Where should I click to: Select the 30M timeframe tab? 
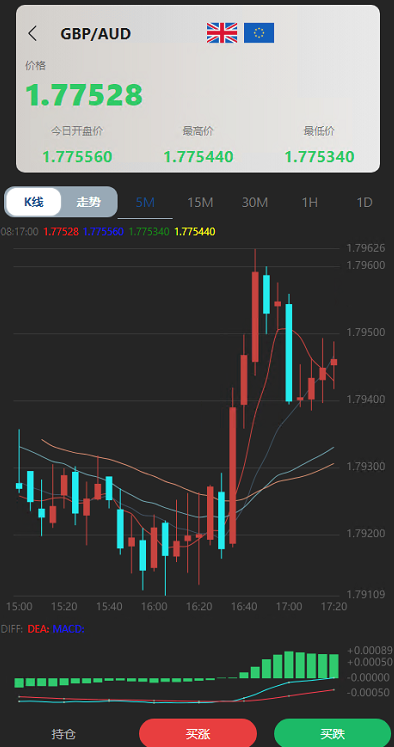pos(255,202)
